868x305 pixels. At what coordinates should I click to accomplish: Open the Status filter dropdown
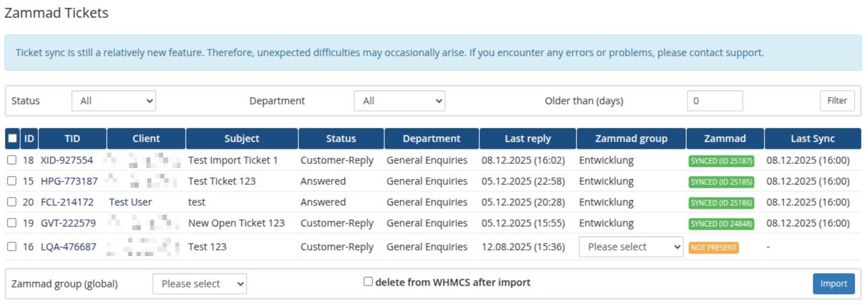pyautogui.click(x=114, y=101)
